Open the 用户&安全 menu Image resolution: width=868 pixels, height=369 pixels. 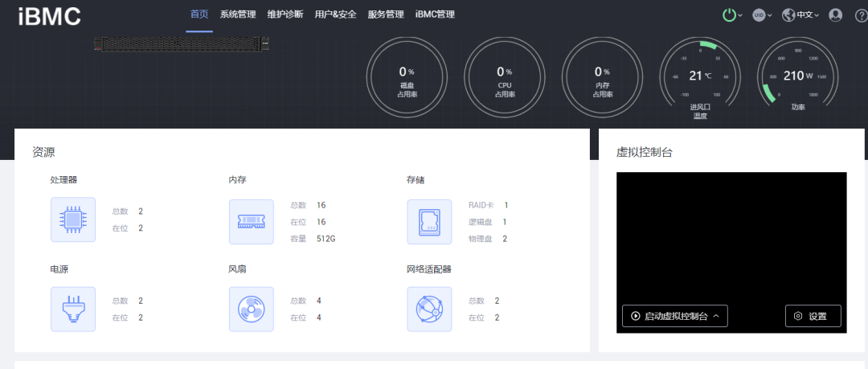pos(335,15)
